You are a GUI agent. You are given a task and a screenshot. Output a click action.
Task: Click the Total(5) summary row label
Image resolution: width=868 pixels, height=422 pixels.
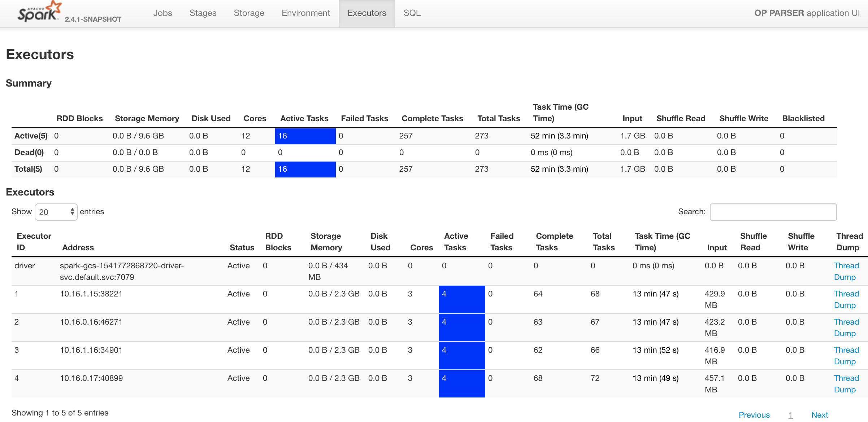tap(28, 169)
